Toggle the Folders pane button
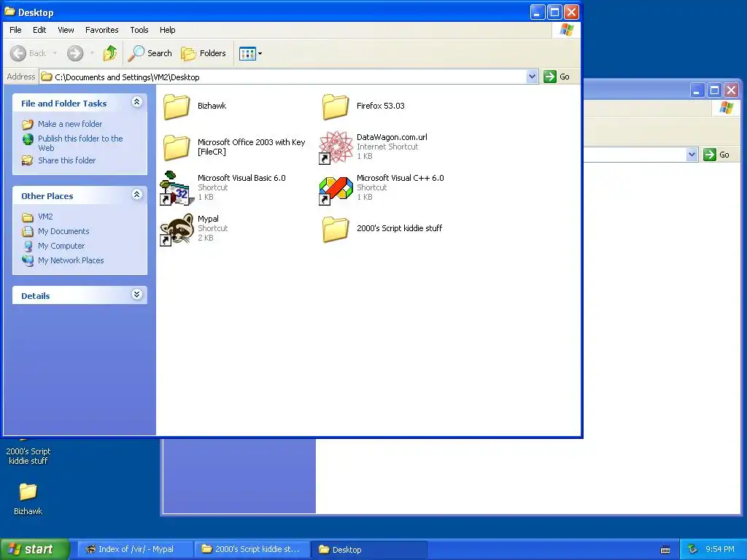The image size is (747, 560). 204,53
